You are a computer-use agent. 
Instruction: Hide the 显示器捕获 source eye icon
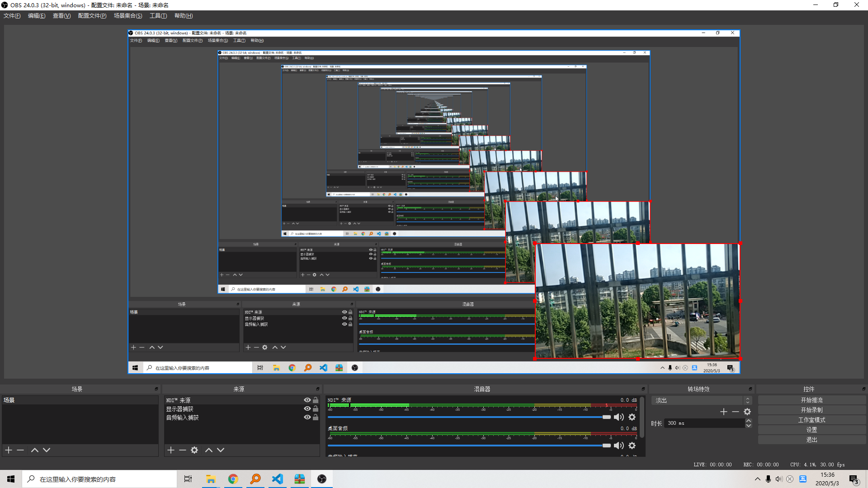click(x=307, y=408)
